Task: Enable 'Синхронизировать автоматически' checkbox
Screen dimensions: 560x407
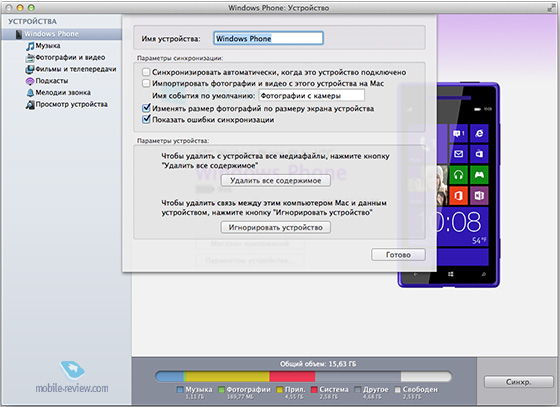Action: coord(146,72)
